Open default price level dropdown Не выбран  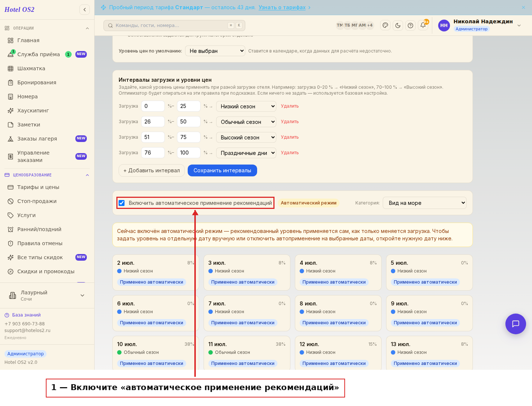(x=215, y=51)
